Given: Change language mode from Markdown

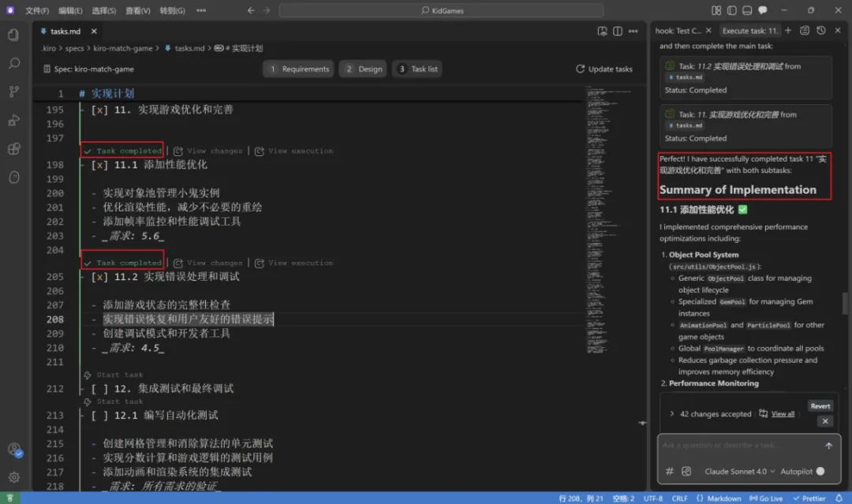Looking at the screenshot, I should pos(723,498).
